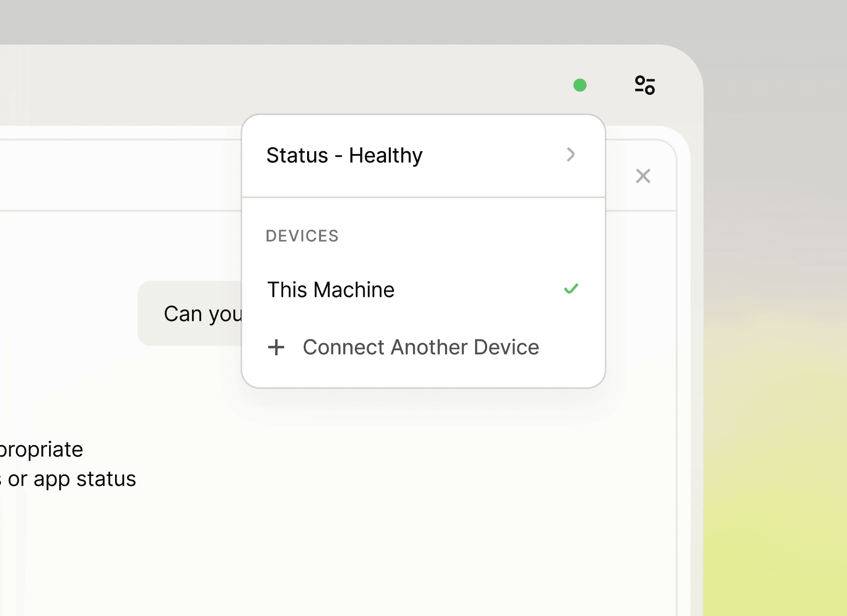Click the green status indicator dot

pos(580,85)
